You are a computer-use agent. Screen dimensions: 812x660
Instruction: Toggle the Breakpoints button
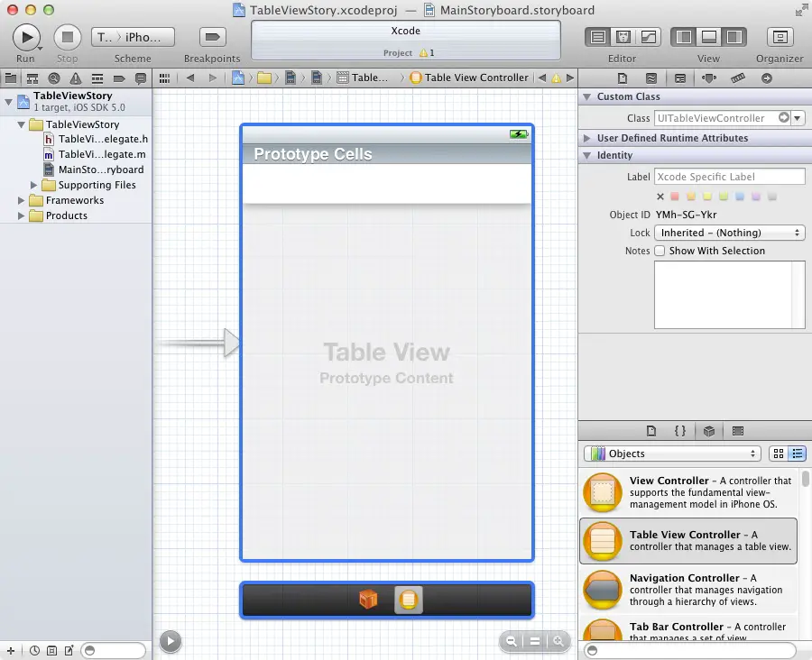point(212,37)
